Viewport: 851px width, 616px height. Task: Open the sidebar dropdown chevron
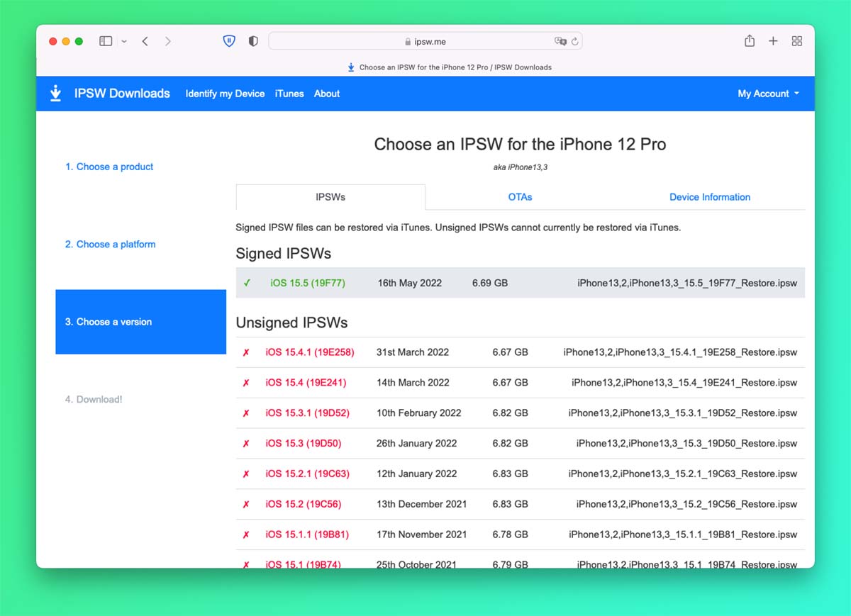click(x=124, y=42)
